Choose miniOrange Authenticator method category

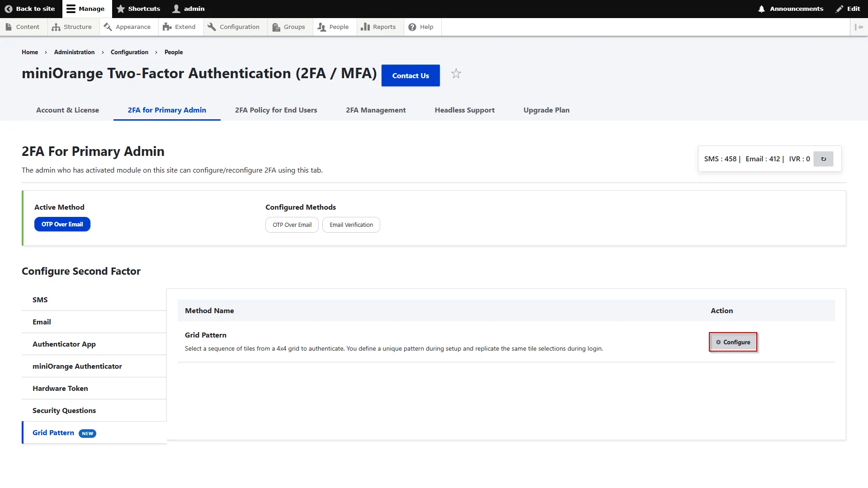94,366
